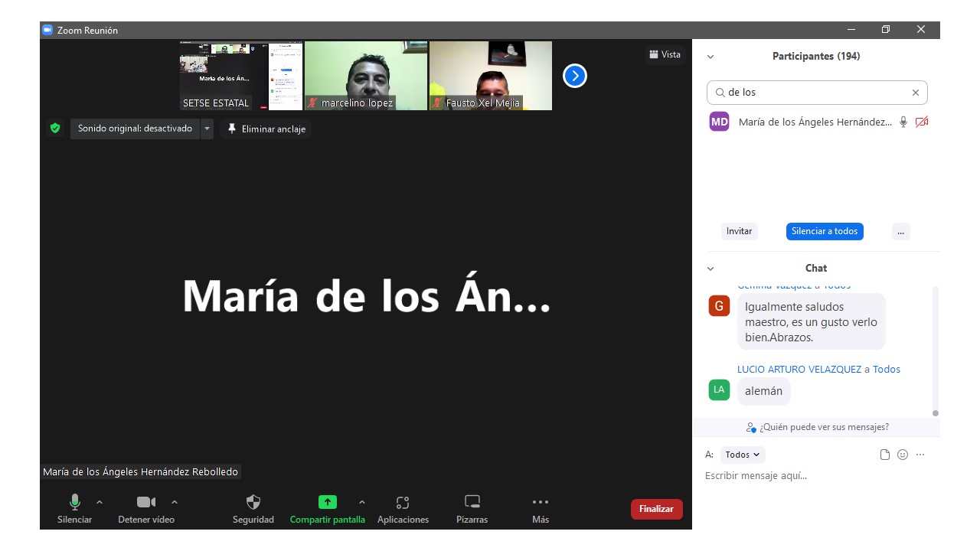Toggle Sonido original desactivado button

[135, 129]
